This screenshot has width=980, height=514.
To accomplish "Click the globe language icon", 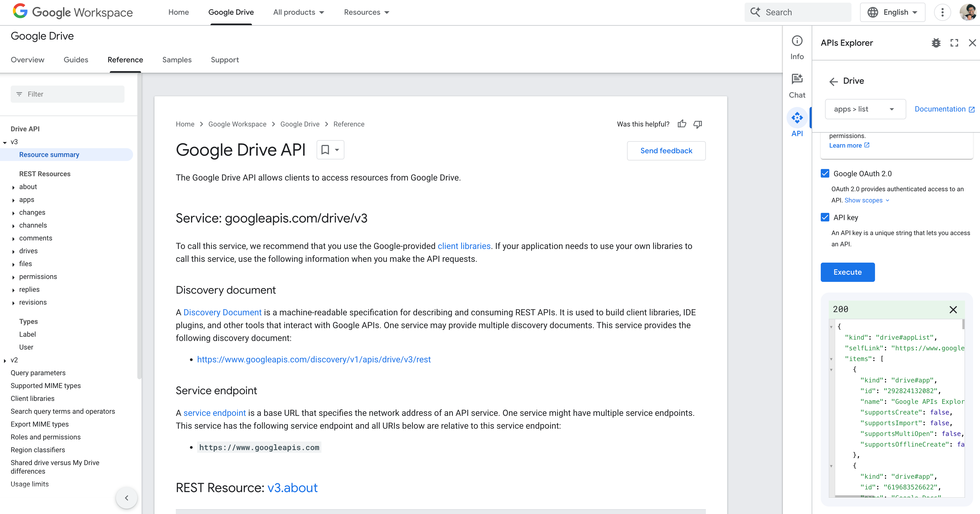I will coord(873,12).
